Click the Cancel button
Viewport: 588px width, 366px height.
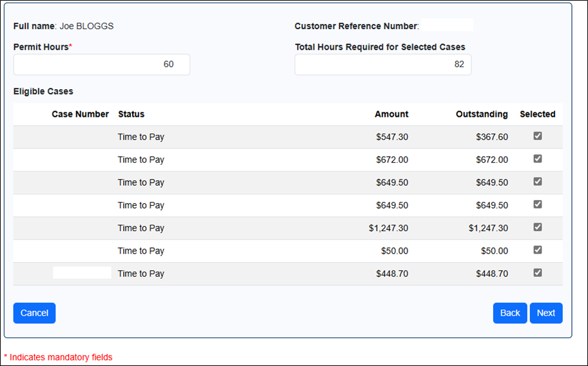[34, 313]
